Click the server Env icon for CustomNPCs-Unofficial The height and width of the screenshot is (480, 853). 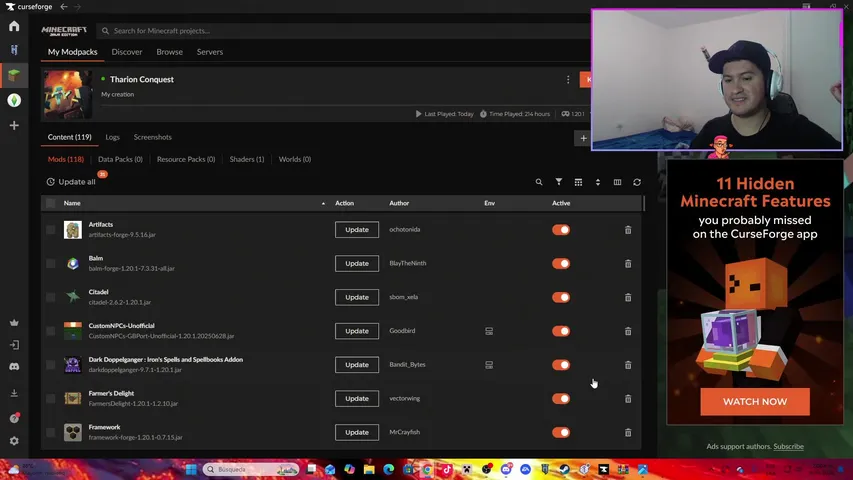coord(489,331)
